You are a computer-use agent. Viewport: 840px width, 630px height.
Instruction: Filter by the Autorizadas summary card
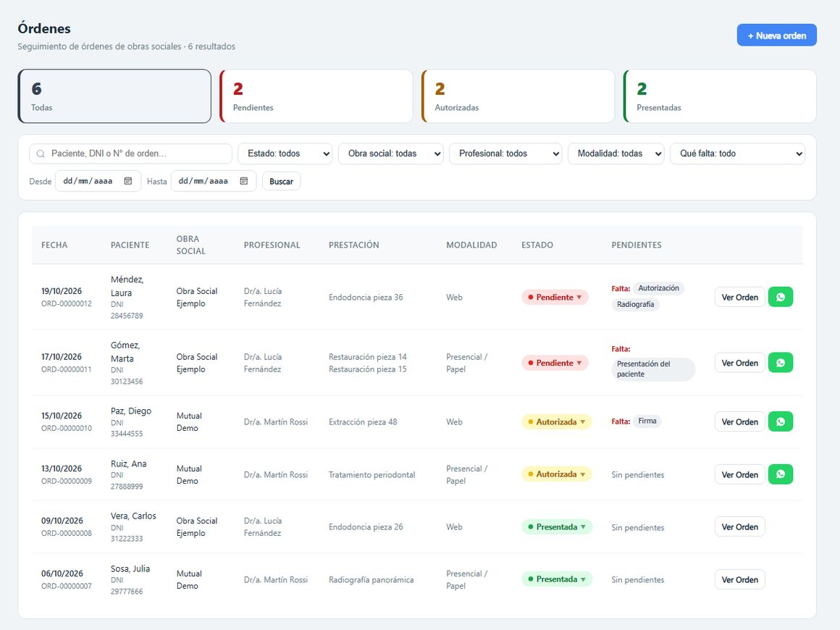(x=518, y=96)
